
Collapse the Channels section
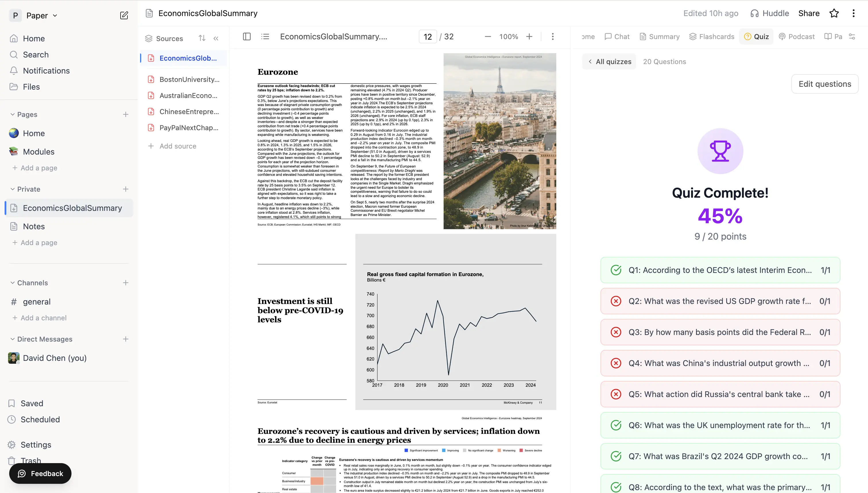13,283
